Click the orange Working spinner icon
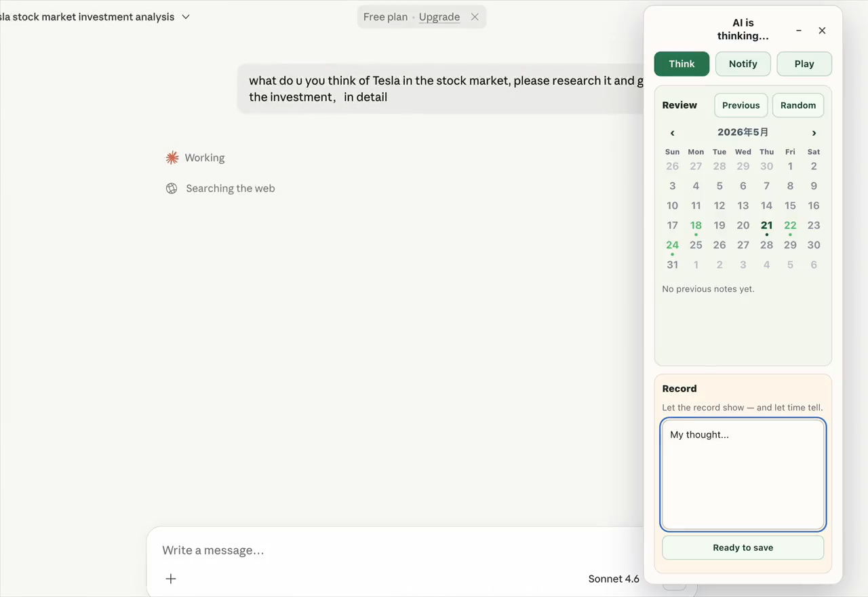 tap(172, 158)
